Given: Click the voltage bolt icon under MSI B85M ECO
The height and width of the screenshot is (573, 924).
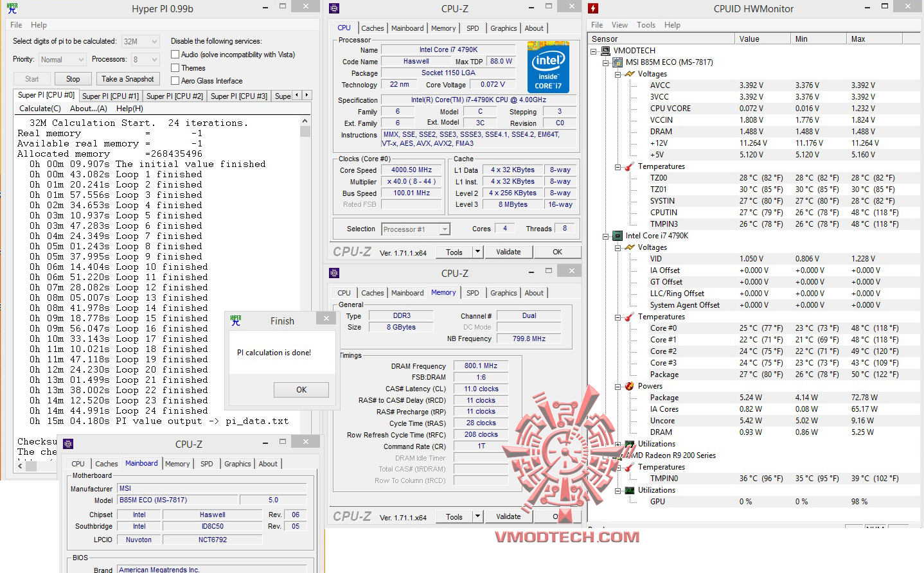Looking at the screenshot, I should point(630,74).
